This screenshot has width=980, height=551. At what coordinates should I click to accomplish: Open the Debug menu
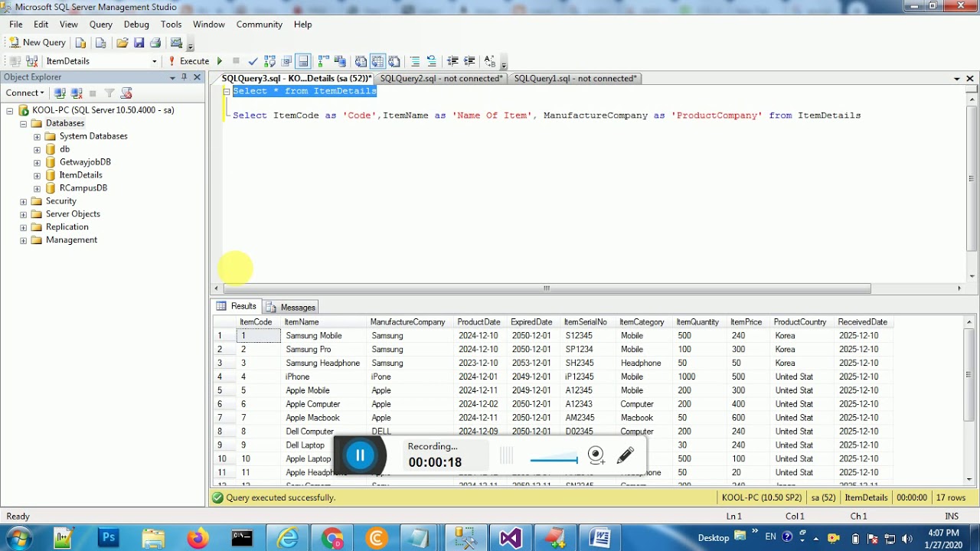(136, 24)
